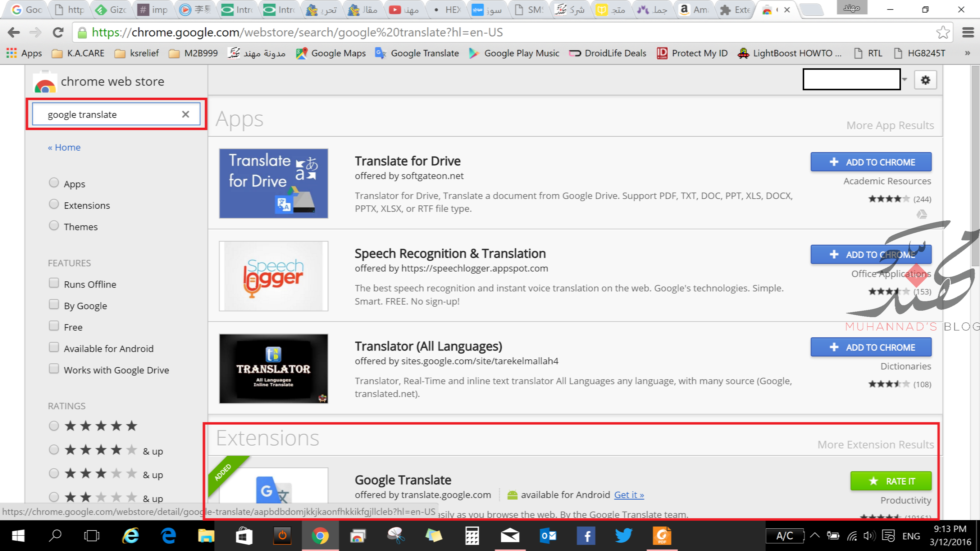Click the browser forward arrow
980x551 pixels.
click(36, 32)
